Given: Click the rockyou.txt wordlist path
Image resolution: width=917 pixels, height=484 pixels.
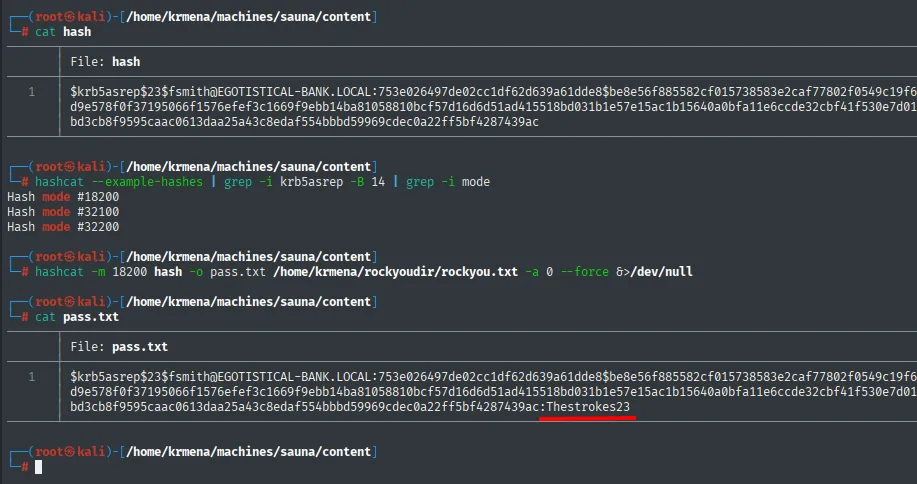Looking at the screenshot, I should click(395, 271).
